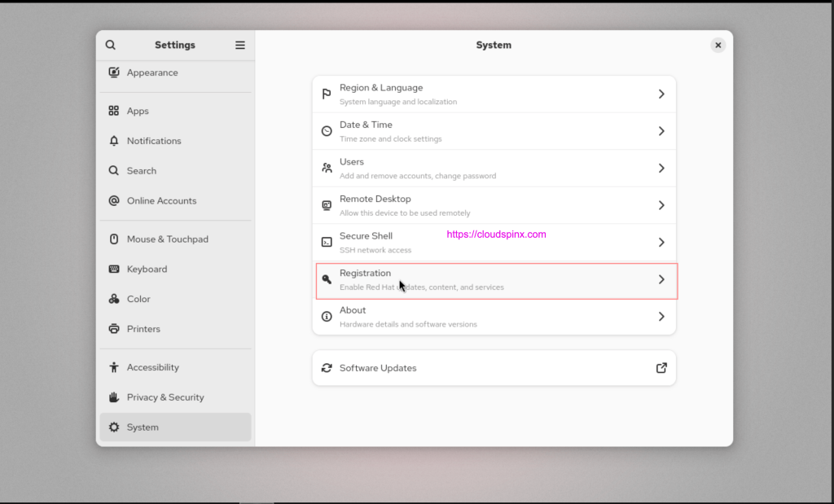Open the cloudspinx.com link text
Image resolution: width=834 pixels, height=504 pixels.
[496, 234]
